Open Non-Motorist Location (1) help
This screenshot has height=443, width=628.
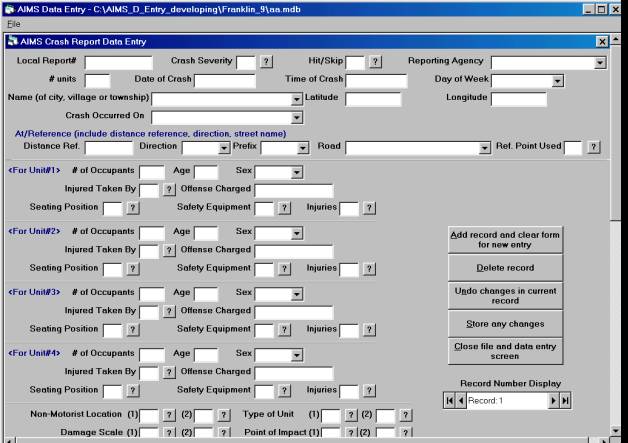169,415
